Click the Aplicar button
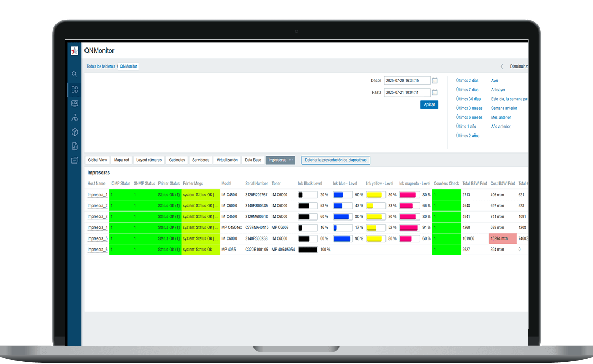 click(429, 104)
